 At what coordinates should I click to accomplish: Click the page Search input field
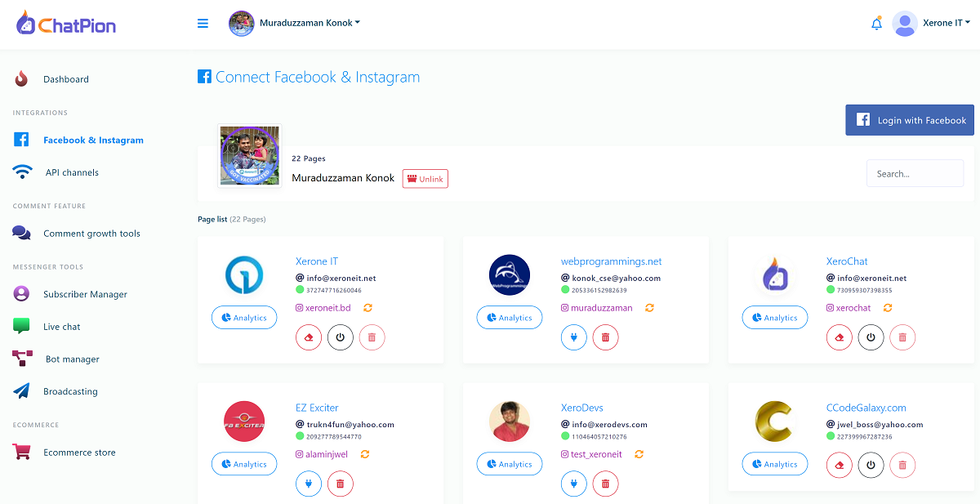915,173
